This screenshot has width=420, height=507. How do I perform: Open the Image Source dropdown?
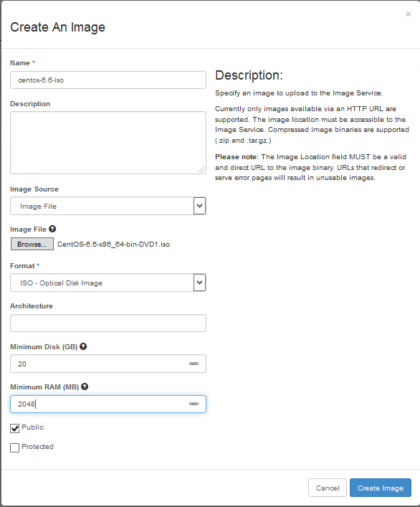pyautogui.click(x=108, y=206)
